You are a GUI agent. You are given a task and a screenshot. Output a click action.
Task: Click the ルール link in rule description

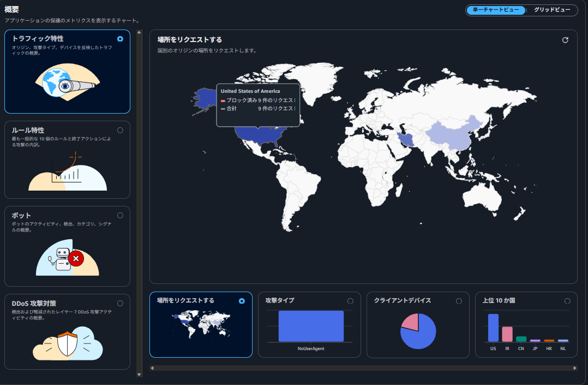(61, 139)
